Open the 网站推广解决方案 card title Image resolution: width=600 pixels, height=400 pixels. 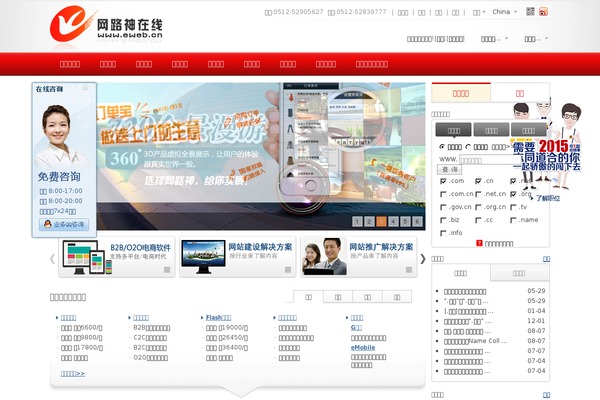pos(381,247)
